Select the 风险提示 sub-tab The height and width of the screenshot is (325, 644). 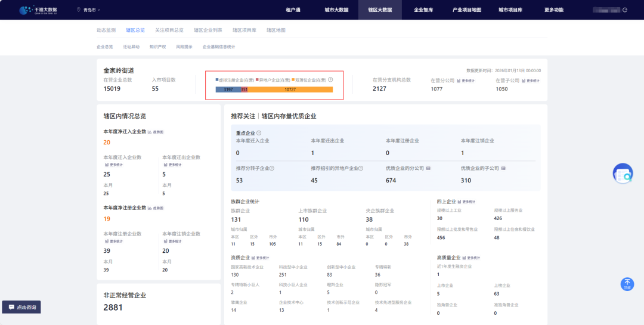coord(184,47)
